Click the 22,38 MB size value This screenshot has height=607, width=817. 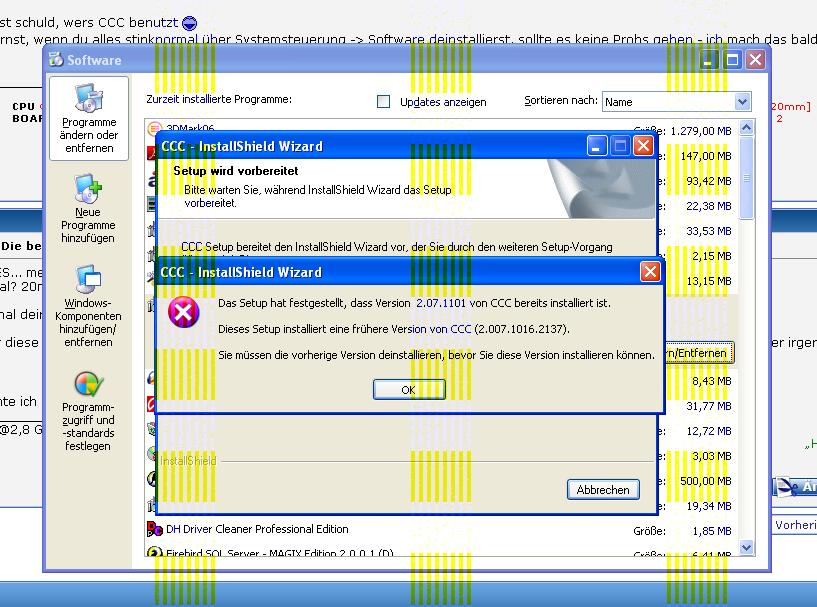pos(709,206)
